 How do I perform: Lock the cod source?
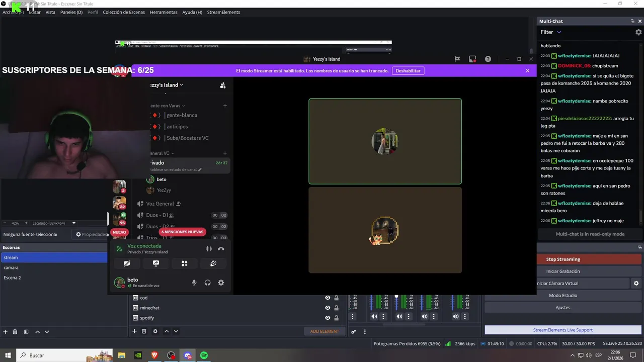point(336,298)
